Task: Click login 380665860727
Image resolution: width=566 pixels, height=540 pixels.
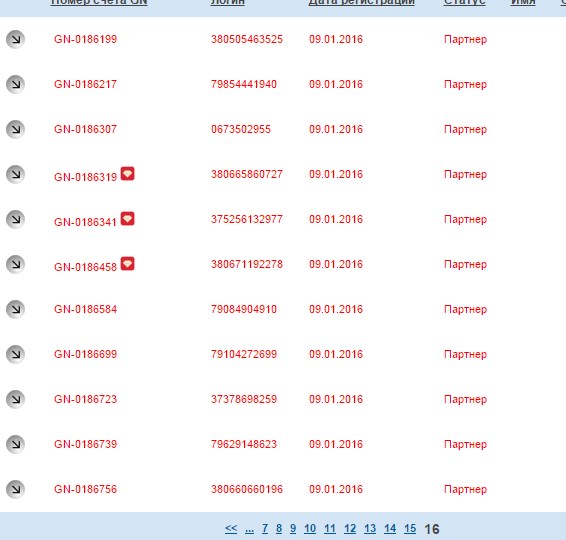Action: (x=247, y=174)
